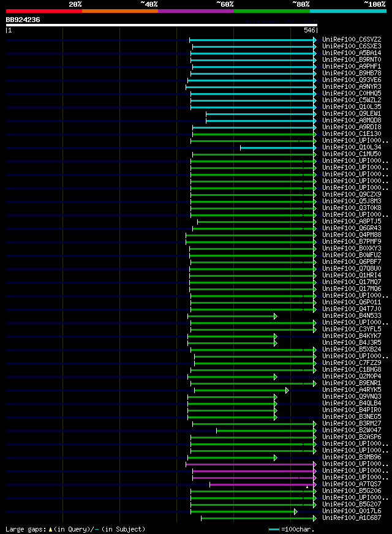
Task: Select the UniRef100_Q9LEW1 label
Action: pos(352,113)
